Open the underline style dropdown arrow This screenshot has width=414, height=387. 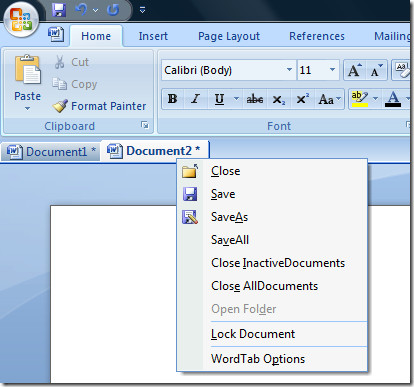pyautogui.click(x=236, y=99)
